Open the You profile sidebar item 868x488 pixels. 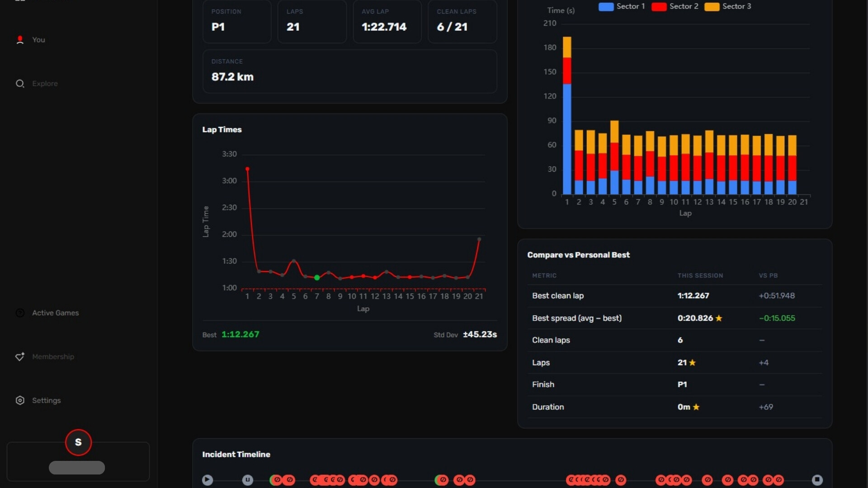tap(38, 40)
